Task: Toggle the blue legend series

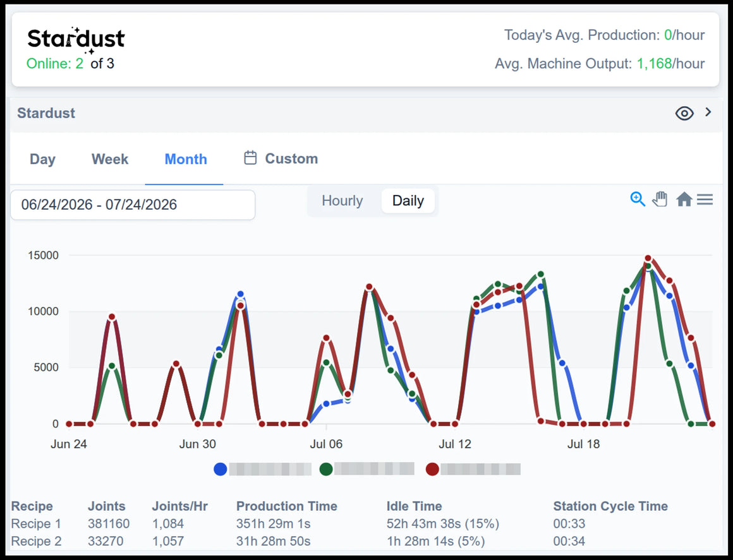Action: point(220,469)
